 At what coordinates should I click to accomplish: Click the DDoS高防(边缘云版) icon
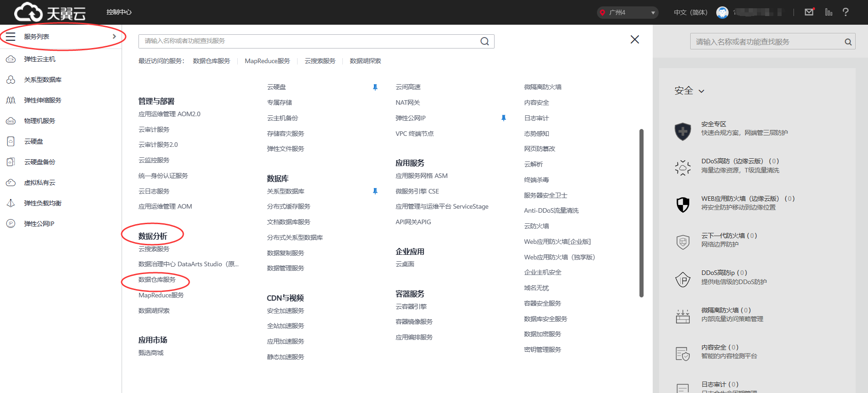(x=683, y=168)
